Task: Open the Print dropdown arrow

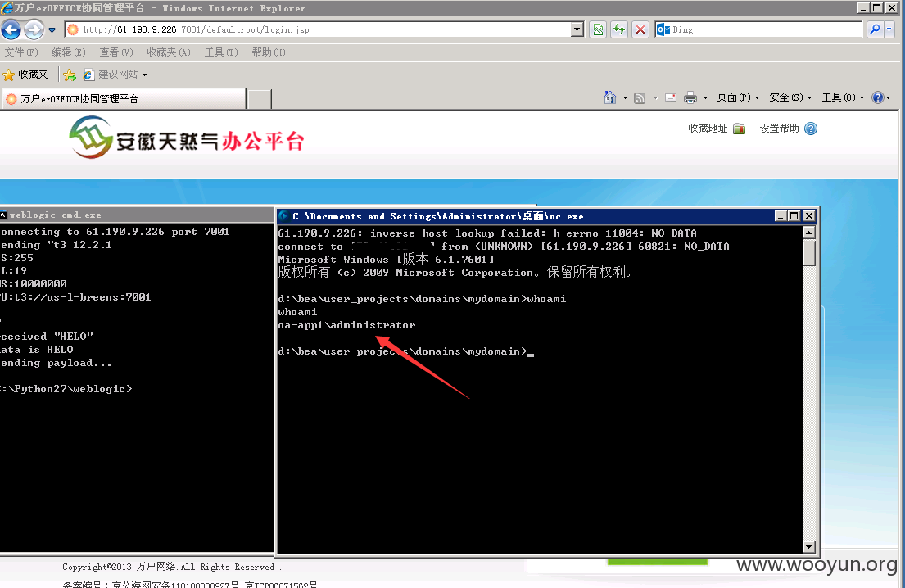Action: click(705, 98)
